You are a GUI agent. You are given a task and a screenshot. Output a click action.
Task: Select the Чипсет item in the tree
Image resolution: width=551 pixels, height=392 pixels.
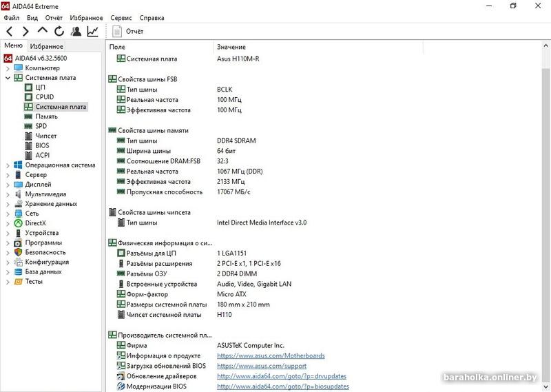45,136
